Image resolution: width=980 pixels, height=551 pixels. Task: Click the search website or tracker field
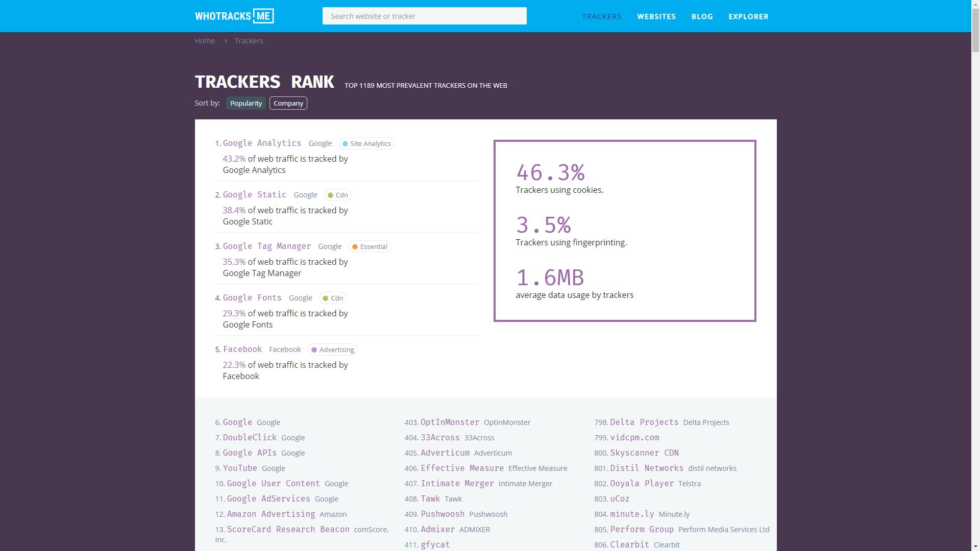[424, 16]
